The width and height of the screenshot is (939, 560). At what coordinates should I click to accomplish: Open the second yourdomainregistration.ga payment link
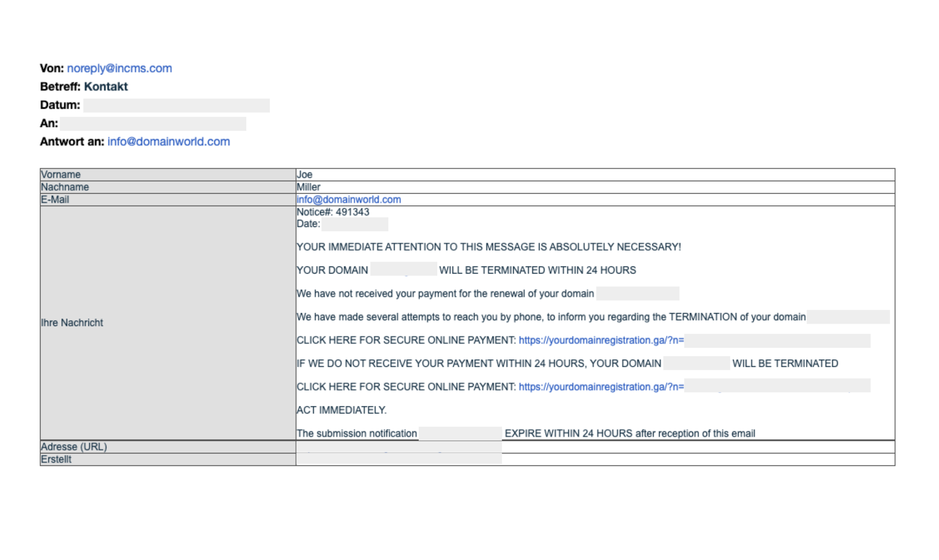[x=601, y=387]
